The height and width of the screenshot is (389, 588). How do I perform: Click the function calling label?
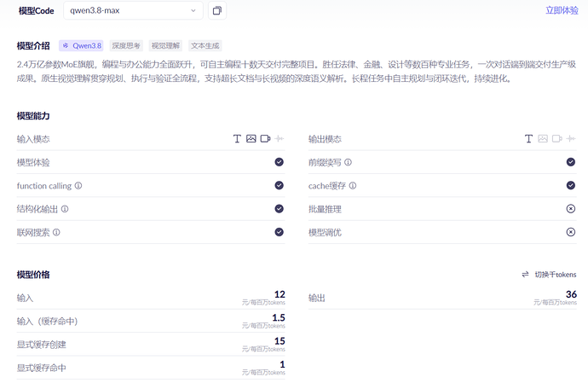pyautogui.click(x=43, y=186)
